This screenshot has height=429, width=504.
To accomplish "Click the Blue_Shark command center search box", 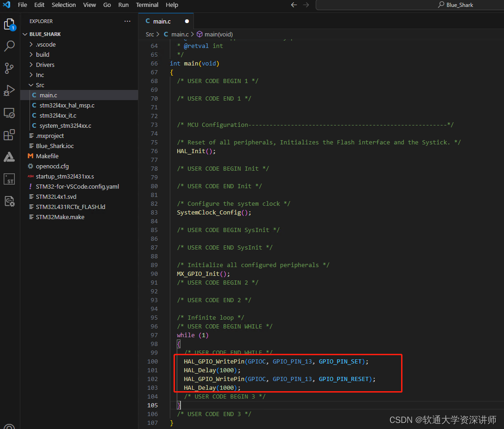I will coord(410,5).
